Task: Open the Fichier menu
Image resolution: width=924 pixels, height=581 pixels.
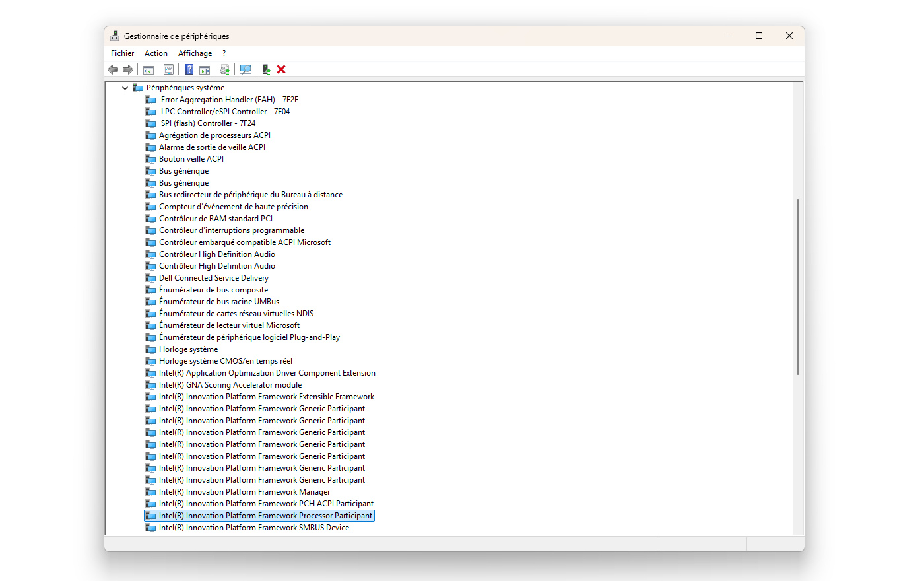Action: (x=122, y=53)
